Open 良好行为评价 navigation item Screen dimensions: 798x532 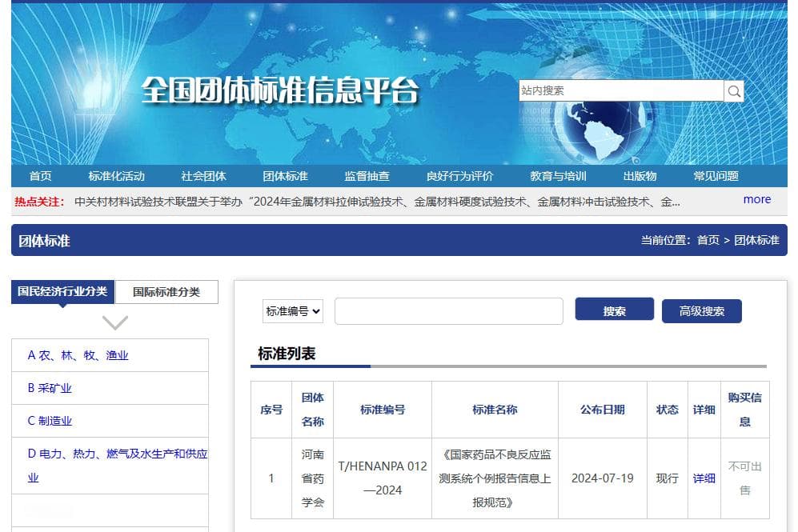click(460, 176)
